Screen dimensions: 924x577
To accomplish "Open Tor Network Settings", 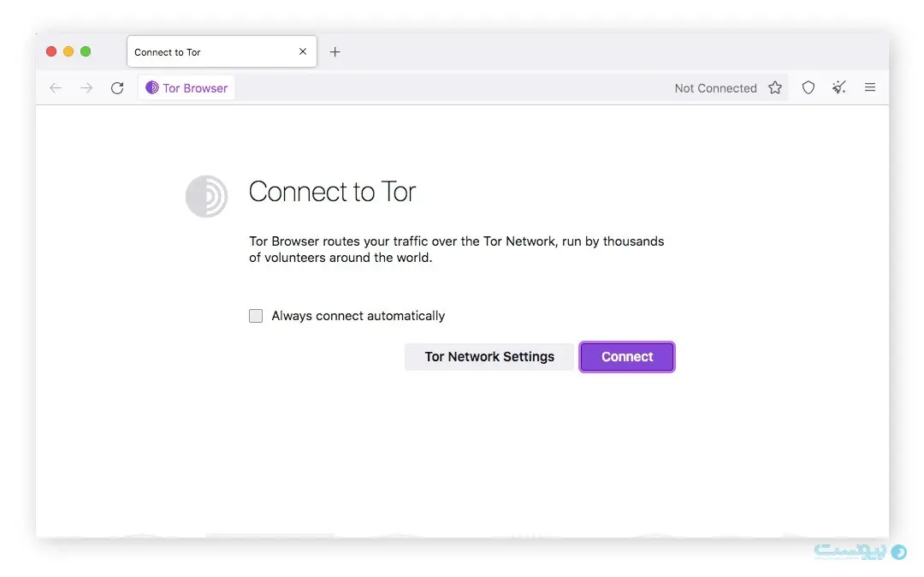I will click(489, 357).
